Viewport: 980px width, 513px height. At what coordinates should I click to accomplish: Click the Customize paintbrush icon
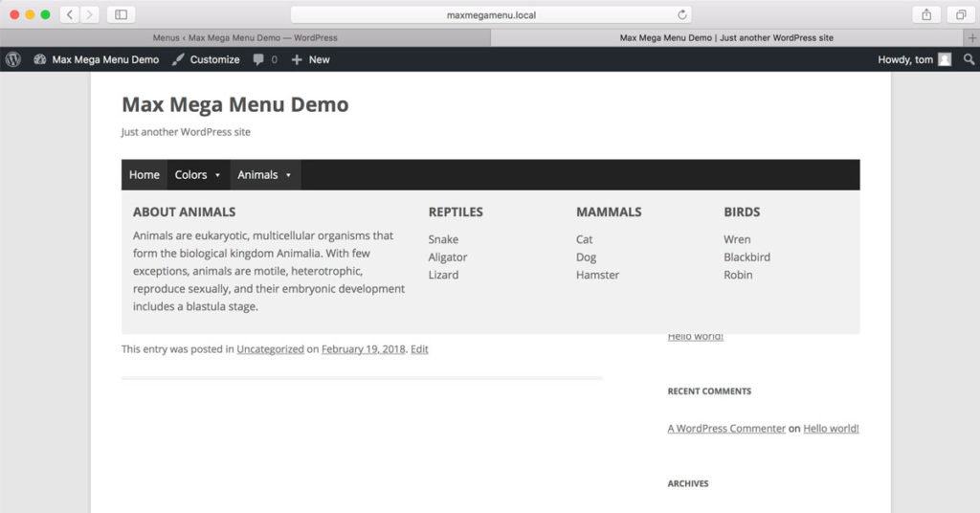click(x=178, y=59)
